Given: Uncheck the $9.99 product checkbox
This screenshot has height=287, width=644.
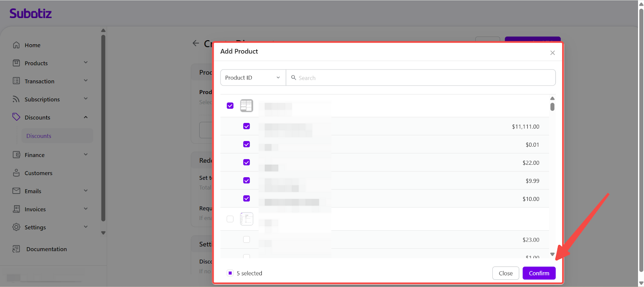Looking at the screenshot, I should click(246, 180).
